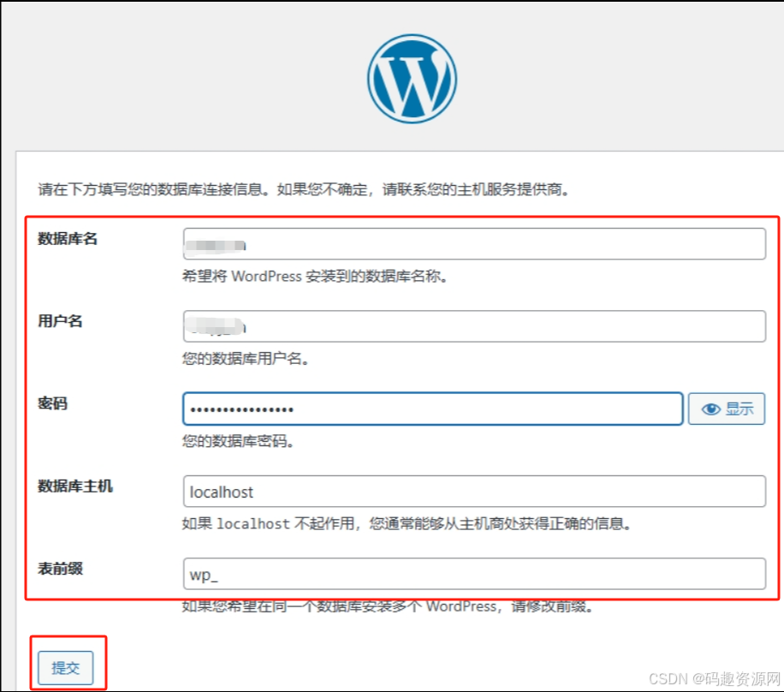Focus the 用户名 input field

[x=474, y=326]
